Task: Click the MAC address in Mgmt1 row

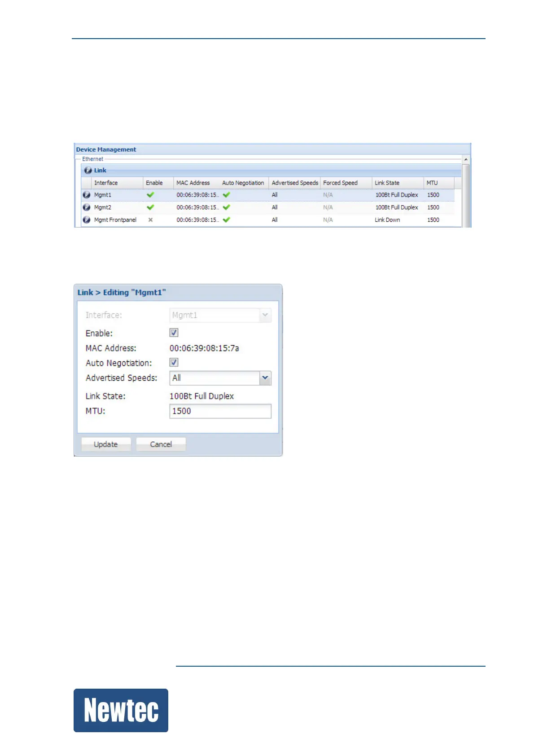Action: click(x=198, y=195)
